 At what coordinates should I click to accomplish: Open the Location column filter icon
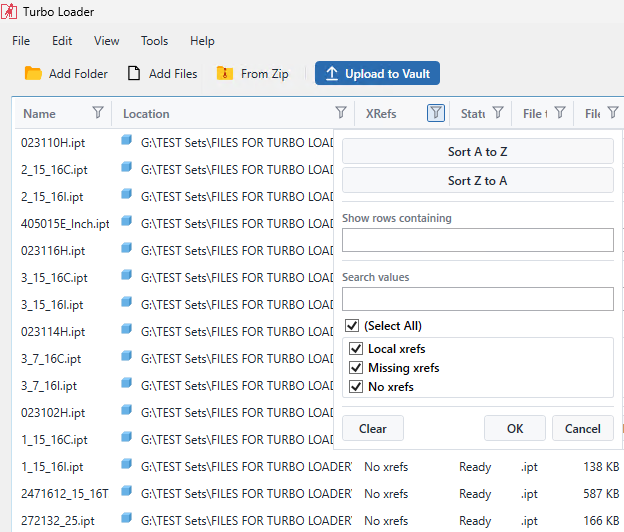point(341,113)
